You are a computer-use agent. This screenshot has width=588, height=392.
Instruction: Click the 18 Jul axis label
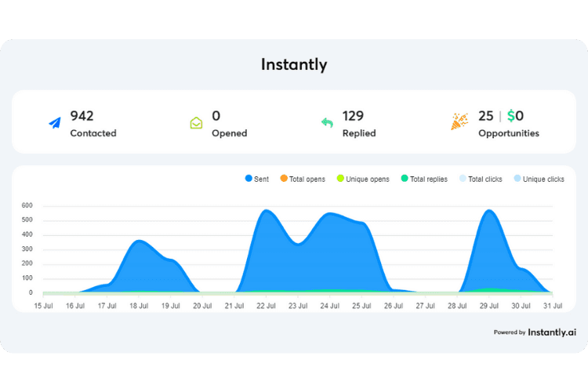click(139, 306)
